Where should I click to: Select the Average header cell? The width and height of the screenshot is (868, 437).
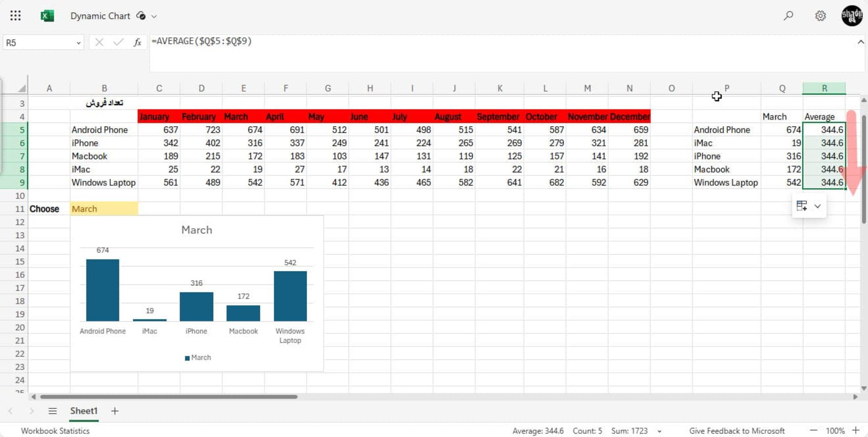click(x=824, y=117)
